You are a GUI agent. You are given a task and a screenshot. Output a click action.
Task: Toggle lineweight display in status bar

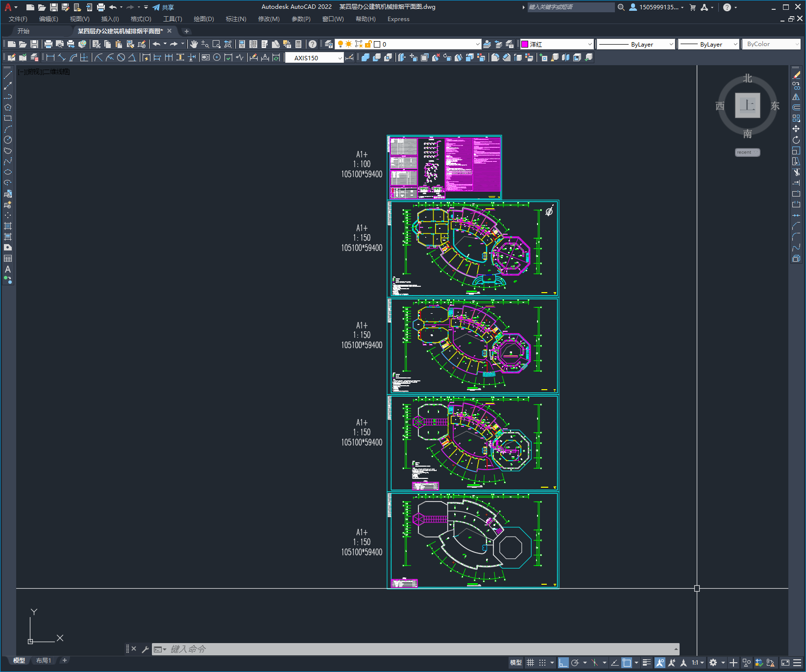[x=647, y=663]
